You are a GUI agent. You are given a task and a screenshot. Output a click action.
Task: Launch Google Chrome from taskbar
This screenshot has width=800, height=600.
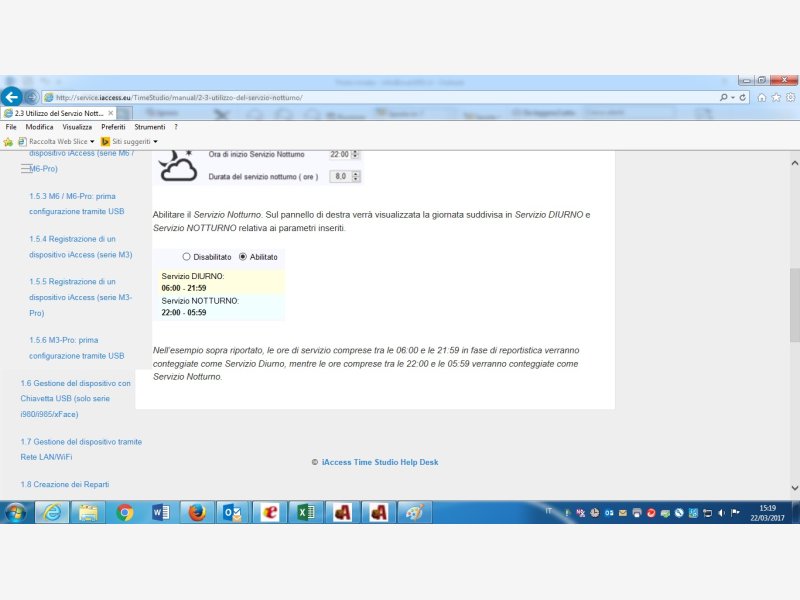(x=125, y=512)
